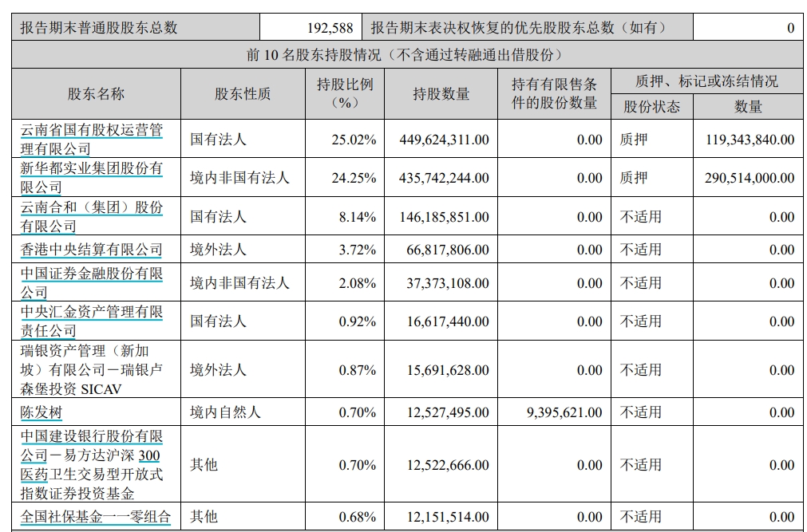Click 质押 status in 云南省国有股权 row
This screenshot has height=532, width=807.
[x=634, y=140]
